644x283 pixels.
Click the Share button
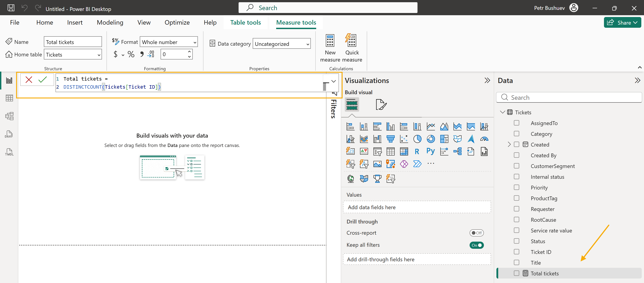point(622,22)
